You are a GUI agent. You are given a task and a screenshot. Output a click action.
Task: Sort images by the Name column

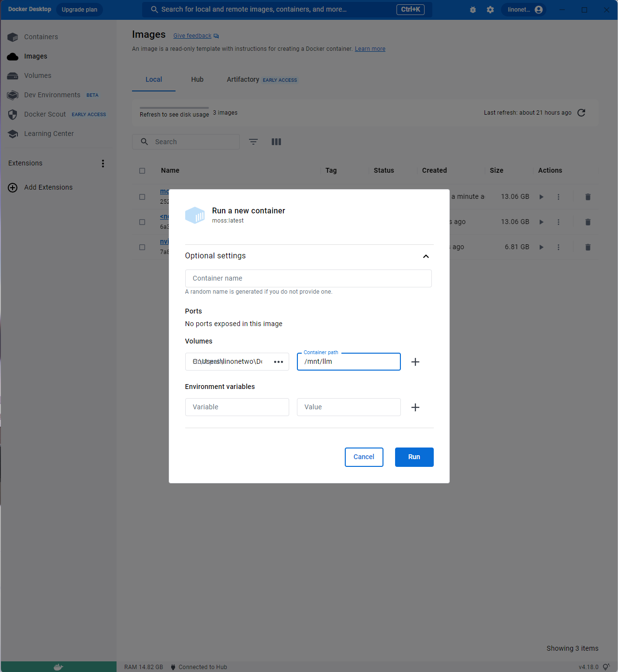[x=170, y=171]
